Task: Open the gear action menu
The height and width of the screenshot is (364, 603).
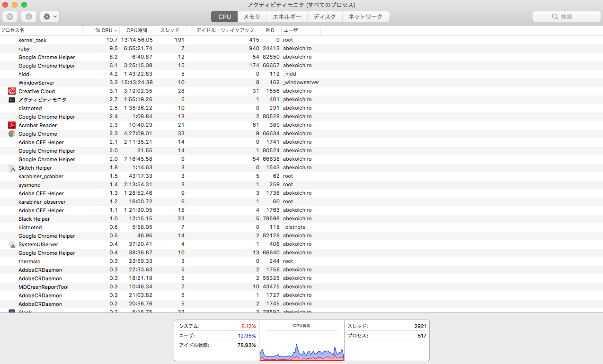Action: [x=49, y=17]
